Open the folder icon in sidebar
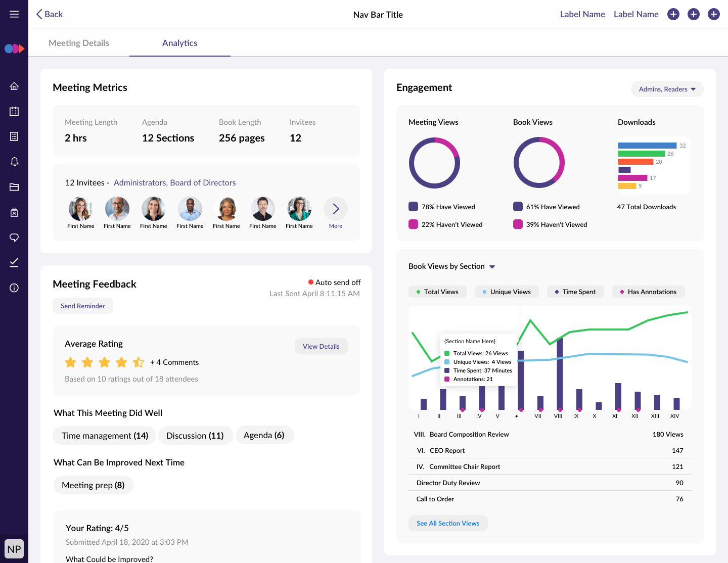 coord(14,187)
